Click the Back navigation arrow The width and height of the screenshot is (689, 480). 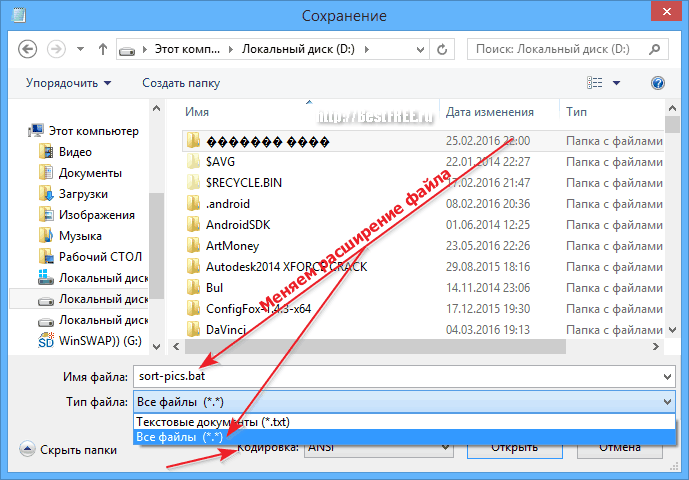tap(28, 48)
